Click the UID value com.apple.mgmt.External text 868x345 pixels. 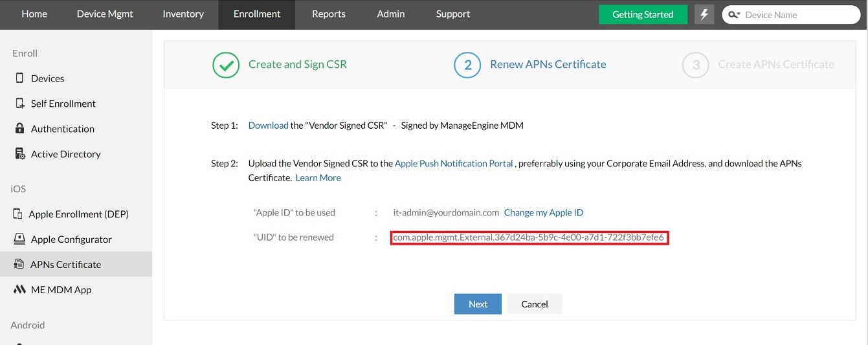point(529,238)
